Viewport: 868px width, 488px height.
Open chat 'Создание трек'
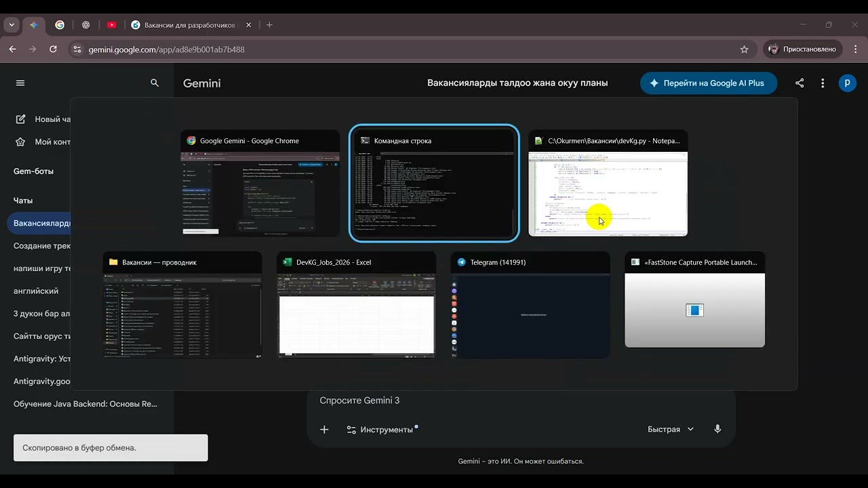[x=42, y=246]
